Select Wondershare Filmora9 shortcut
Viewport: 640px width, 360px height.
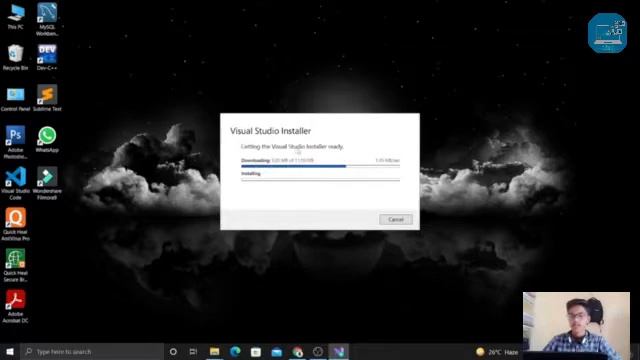coord(47,183)
